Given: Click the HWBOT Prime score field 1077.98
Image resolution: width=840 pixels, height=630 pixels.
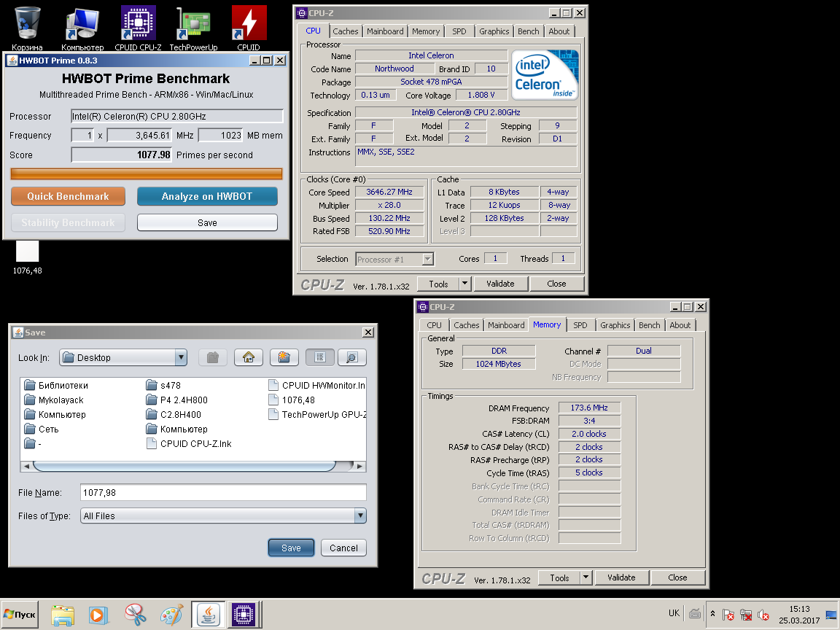Looking at the screenshot, I should pos(122,155).
